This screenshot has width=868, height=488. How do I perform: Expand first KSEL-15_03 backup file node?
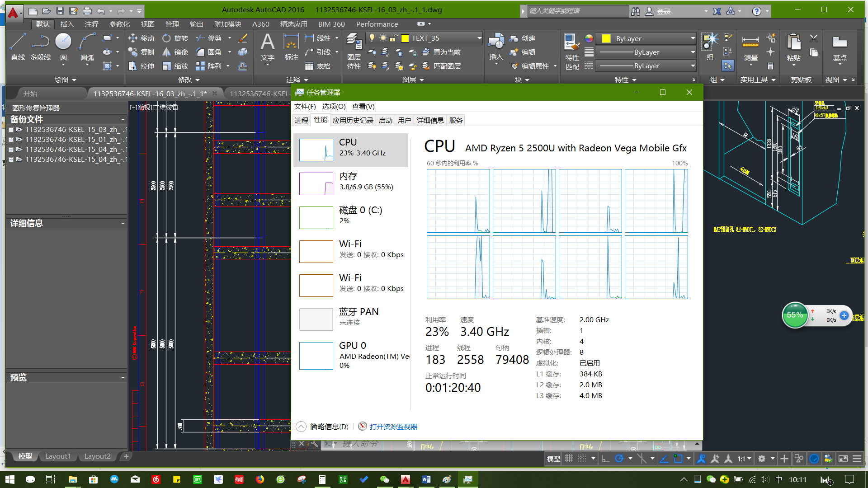[11, 130]
